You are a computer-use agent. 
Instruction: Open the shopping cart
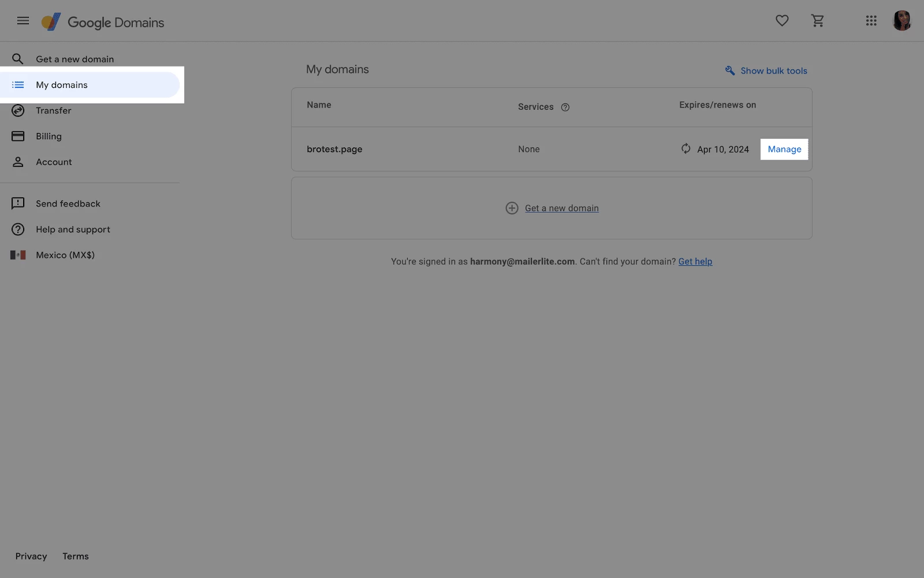click(817, 21)
